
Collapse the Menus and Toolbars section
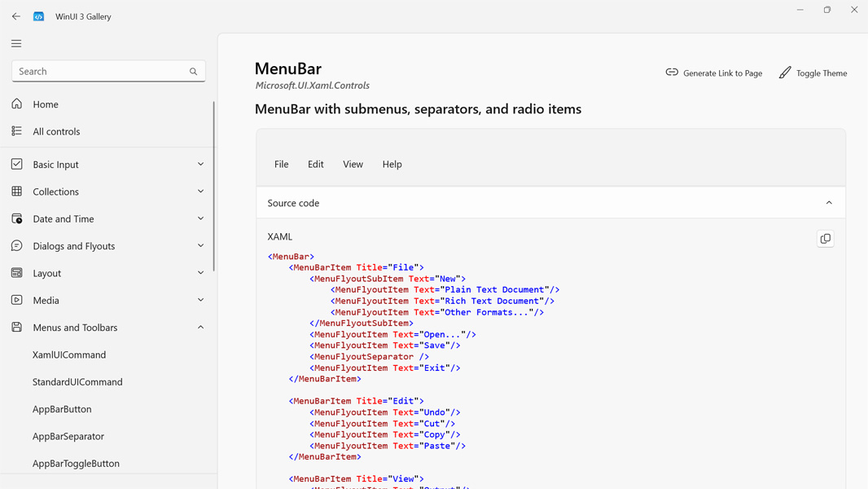[200, 328]
